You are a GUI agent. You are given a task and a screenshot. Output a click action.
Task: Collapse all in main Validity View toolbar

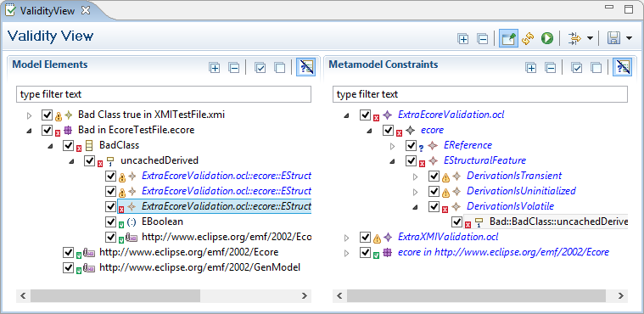482,39
